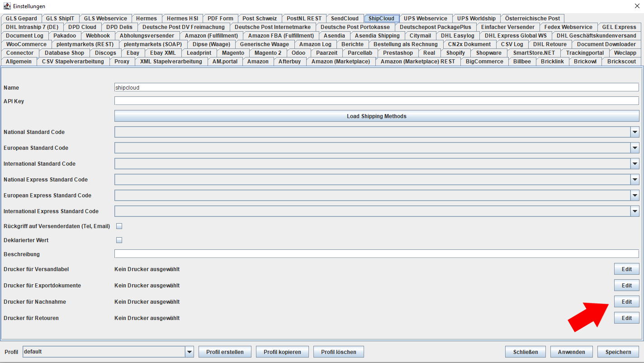644x363 pixels.
Task: Select the ShipCloud tab
Action: (381, 19)
